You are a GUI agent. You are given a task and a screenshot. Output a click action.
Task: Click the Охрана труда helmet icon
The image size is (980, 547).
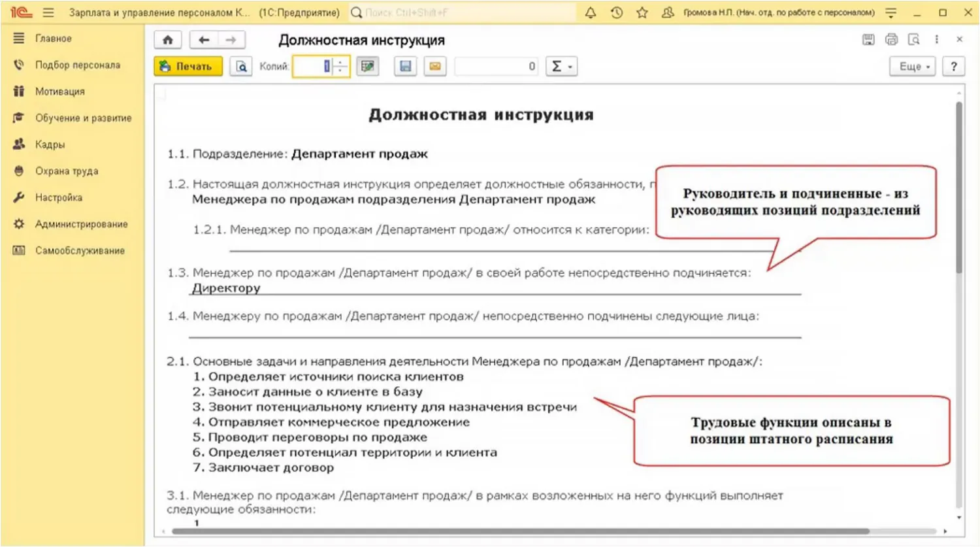pos(19,171)
